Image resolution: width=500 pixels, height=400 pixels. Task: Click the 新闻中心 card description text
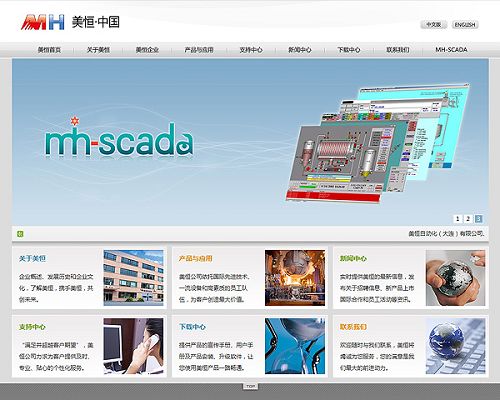(377, 288)
